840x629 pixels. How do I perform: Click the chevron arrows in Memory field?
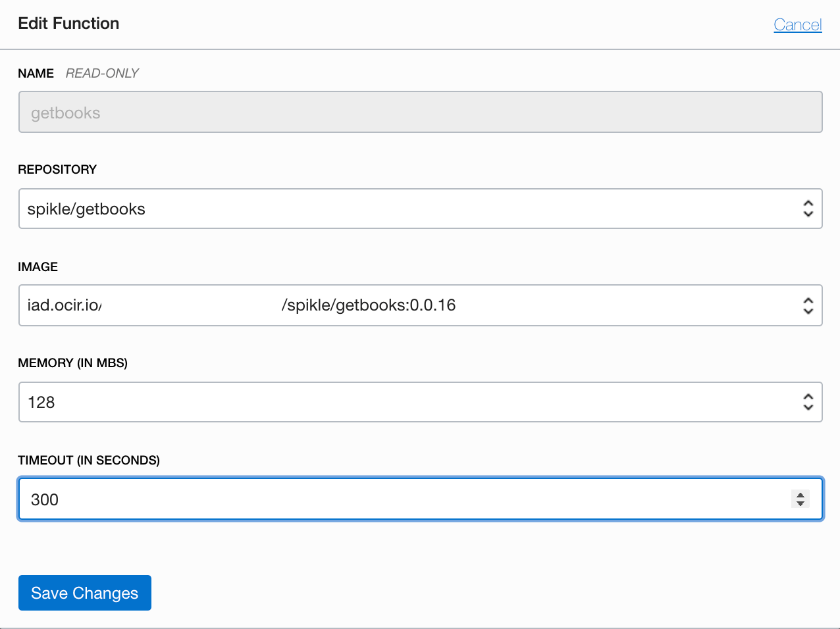808,402
